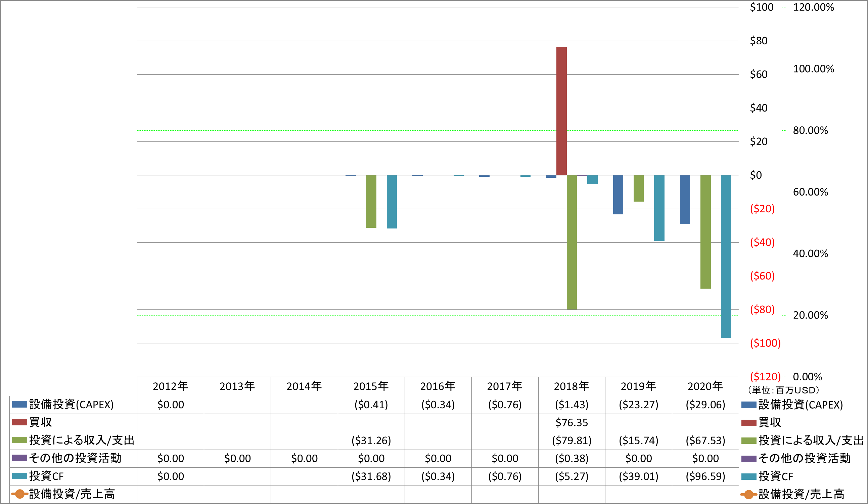Click the 2020年 column header

pos(705,386)
